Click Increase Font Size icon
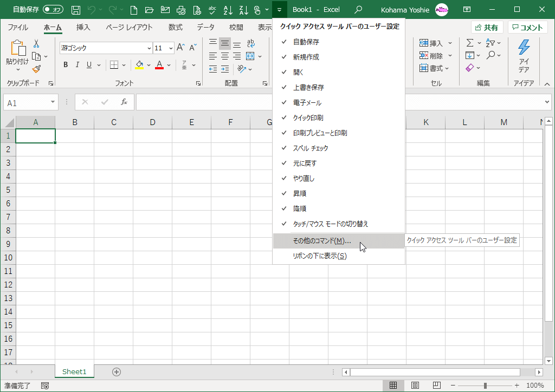This screenshot has height=392, width=555. click(180, 47)
